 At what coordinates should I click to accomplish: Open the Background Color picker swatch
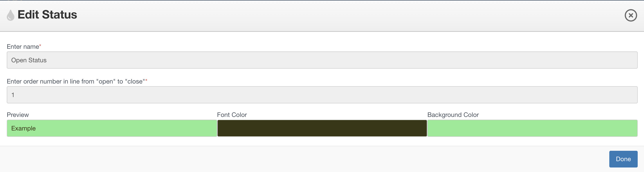point(532,128)
